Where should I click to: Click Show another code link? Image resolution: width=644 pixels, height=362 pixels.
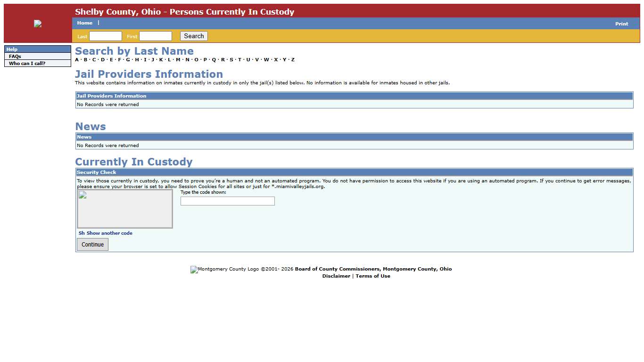click(109, 233)
